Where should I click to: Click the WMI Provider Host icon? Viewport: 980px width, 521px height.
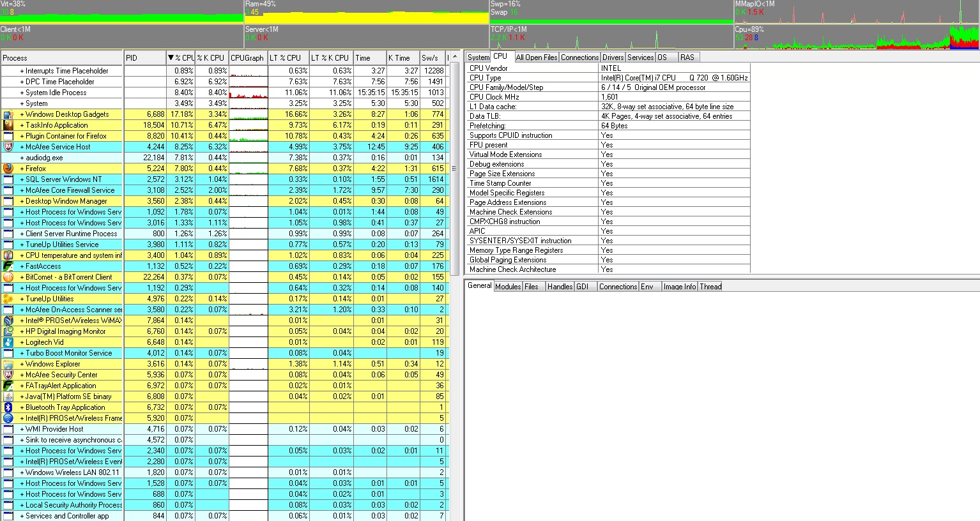(x=8, y=429)
